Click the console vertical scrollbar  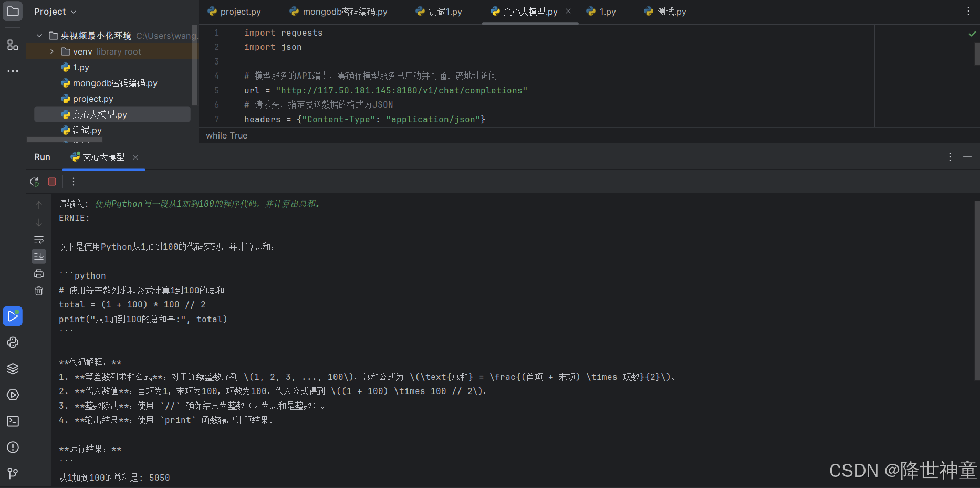point(977,290)
